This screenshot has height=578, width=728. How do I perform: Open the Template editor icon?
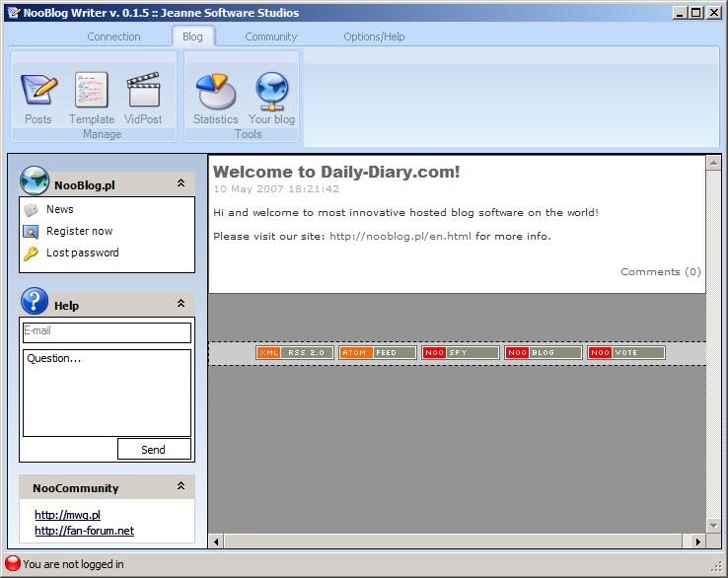pyautogui.click(x=92, y=90)
